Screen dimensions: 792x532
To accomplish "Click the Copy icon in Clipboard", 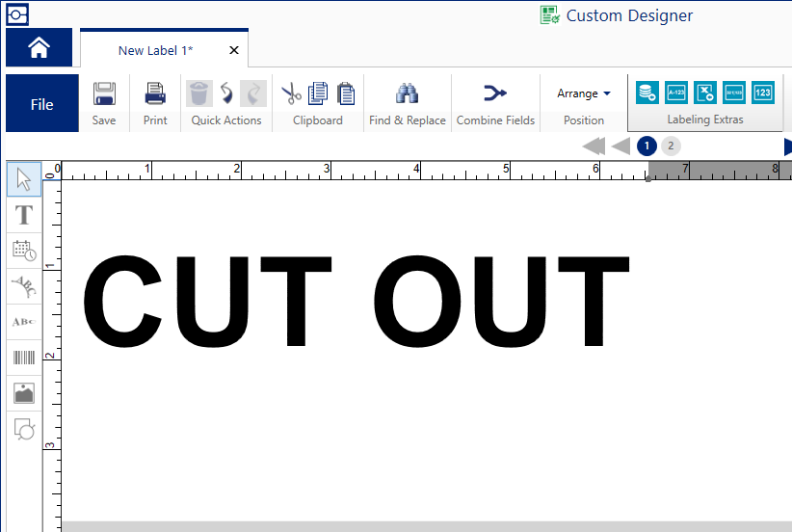I will pyautogui.click(x=318, y=93).
